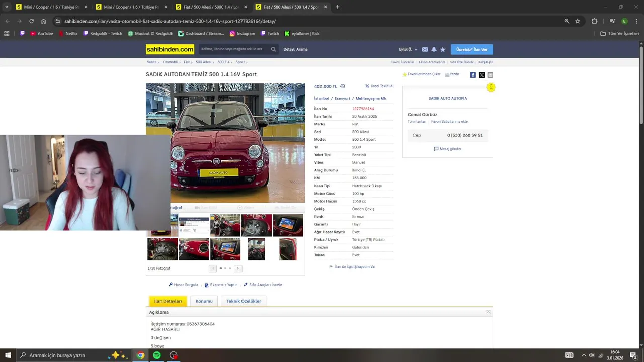644x362 pixels.
Task: Click Kredi Teklifi Al link
Action: [379, 86]
